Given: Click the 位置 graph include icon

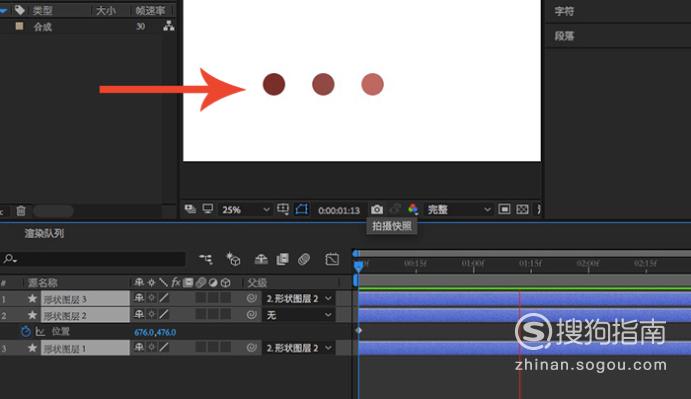Looking at the screenshot, I should pyautogui.click(x=40, y=332).
